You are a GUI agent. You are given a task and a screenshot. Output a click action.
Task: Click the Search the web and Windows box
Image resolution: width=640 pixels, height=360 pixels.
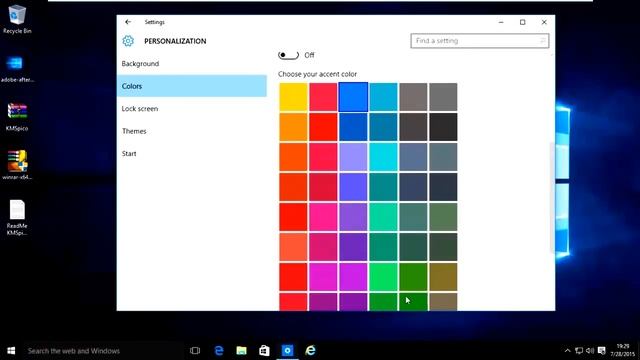pos(103,351)
